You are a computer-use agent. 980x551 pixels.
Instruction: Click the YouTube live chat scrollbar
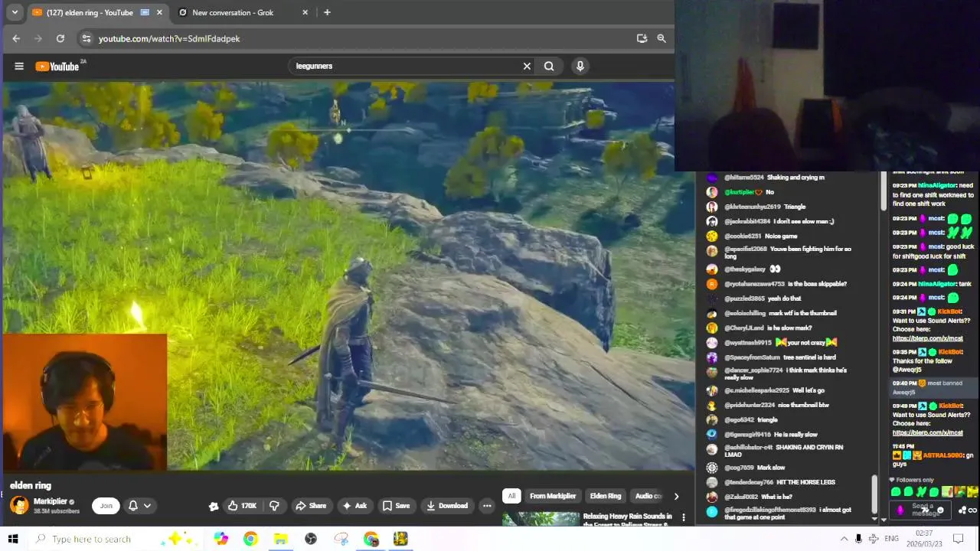874,494
